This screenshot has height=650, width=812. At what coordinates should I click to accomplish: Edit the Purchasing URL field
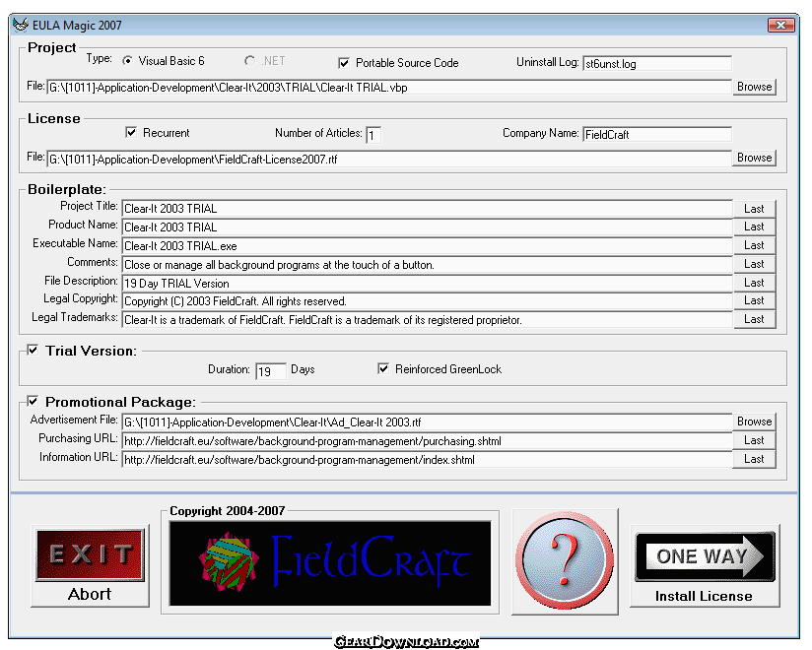427,441
